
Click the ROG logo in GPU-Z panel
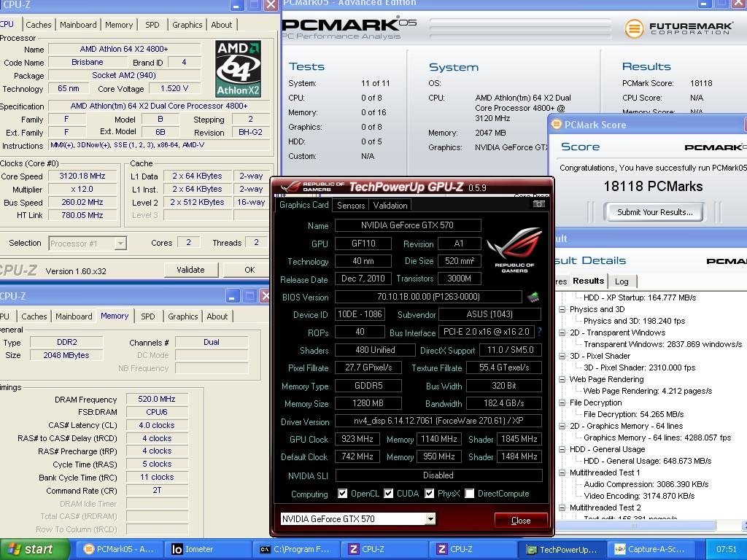[514, 250]
